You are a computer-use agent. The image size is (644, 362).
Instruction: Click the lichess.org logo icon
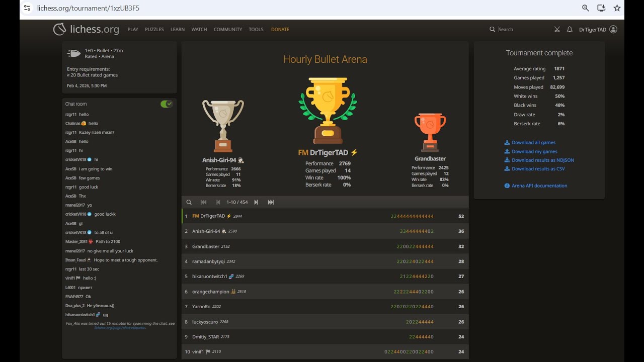tap(59, 29)
